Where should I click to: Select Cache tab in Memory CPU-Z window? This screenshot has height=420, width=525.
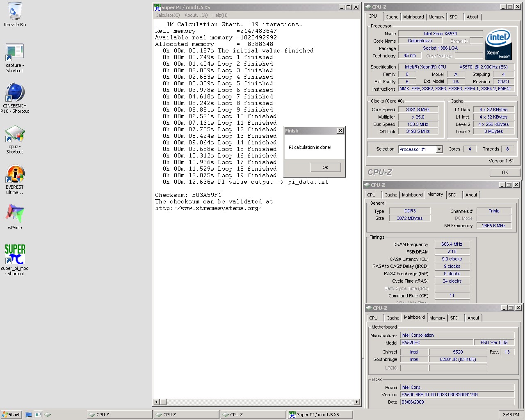(390, 195)
